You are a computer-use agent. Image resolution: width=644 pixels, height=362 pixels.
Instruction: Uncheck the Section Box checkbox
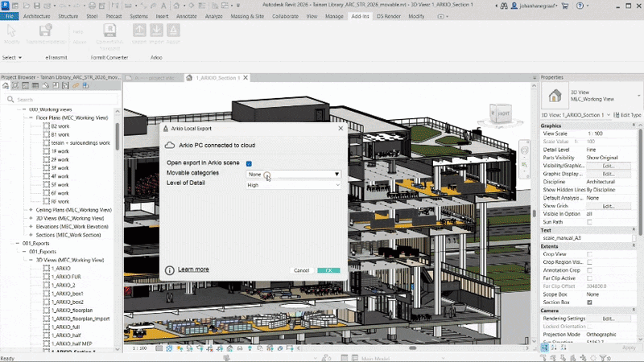(589, 302)
